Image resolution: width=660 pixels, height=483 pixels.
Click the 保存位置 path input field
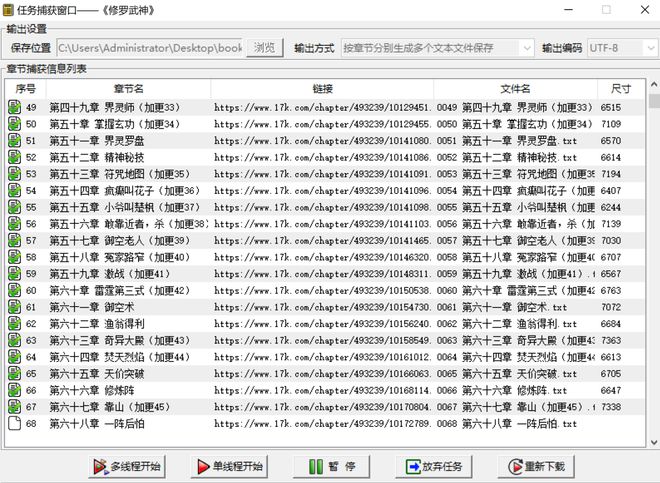[149, 47]
